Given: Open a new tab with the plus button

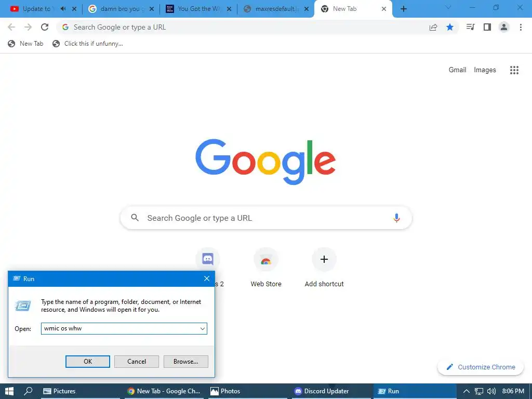Looking at the screenshot, I should click(403, 9).
